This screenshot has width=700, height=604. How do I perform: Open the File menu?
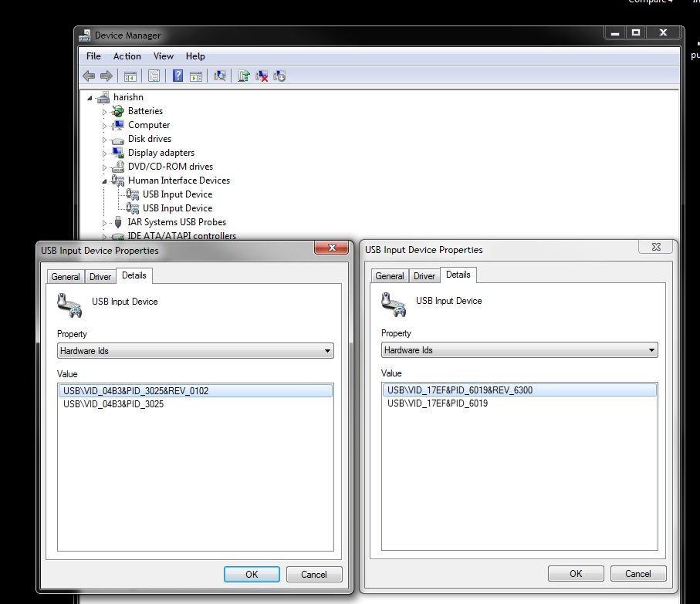coord(93,56)
